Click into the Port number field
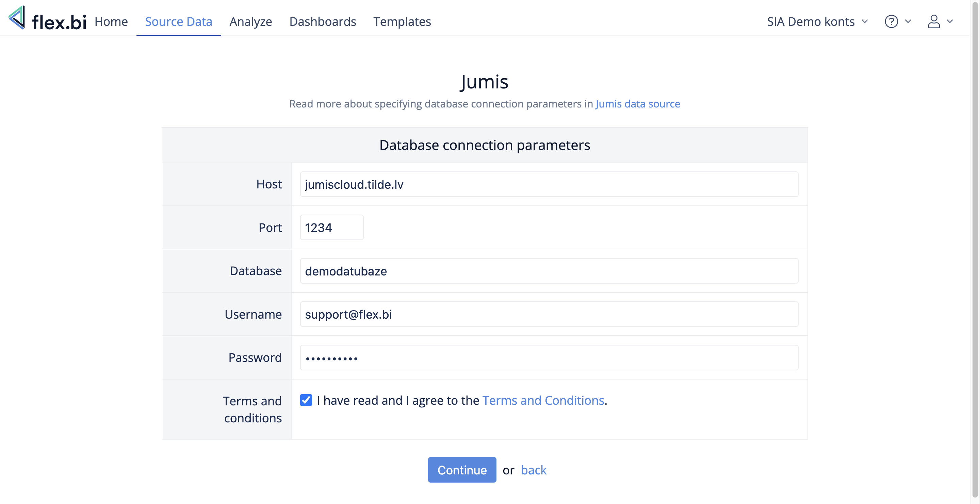The height and width of the screenshot is (504, 980). tap(331, 228)
